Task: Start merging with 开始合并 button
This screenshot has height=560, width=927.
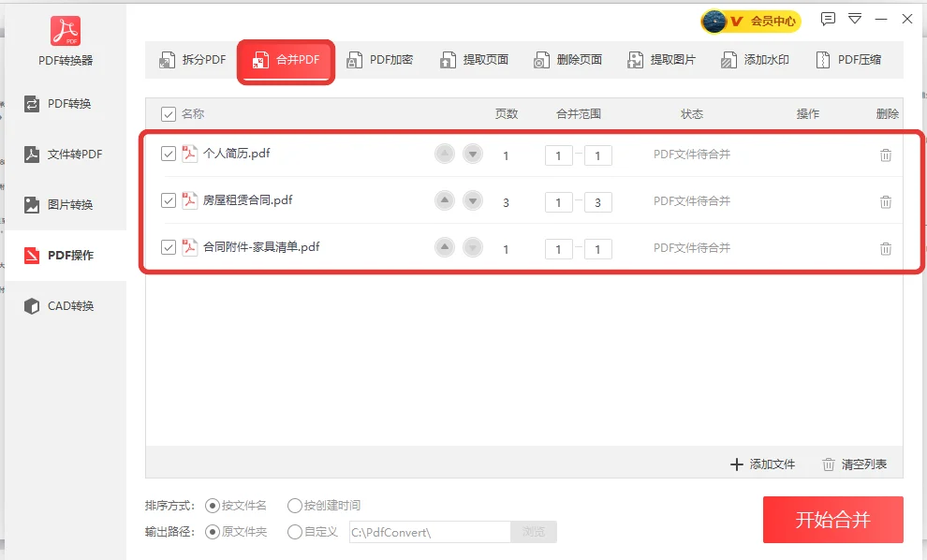Action: (833, 520)
